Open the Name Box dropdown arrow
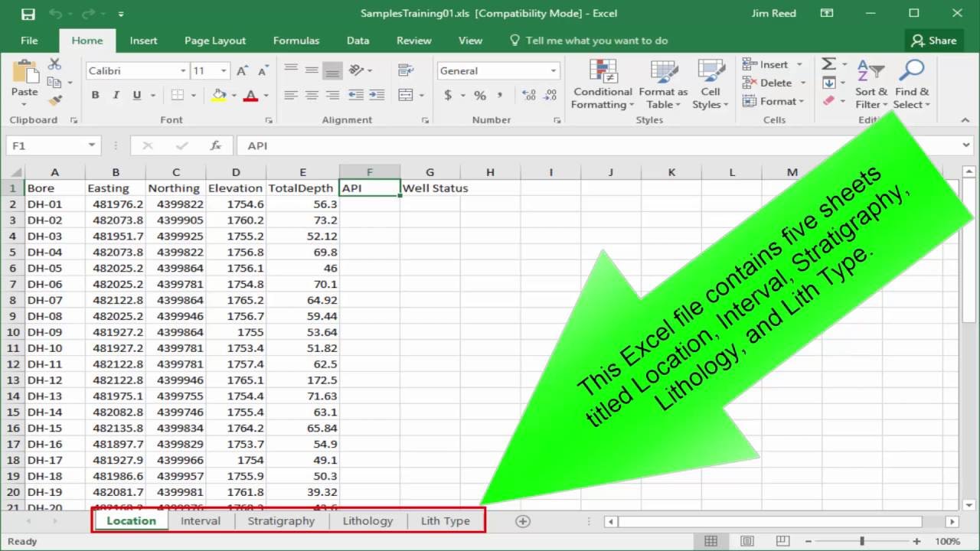This screenshot has height=551, width=980. 91,145
